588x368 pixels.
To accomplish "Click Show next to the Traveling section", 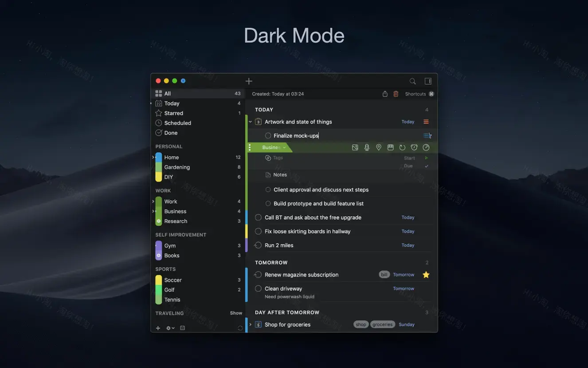I will tap(235, 313).
